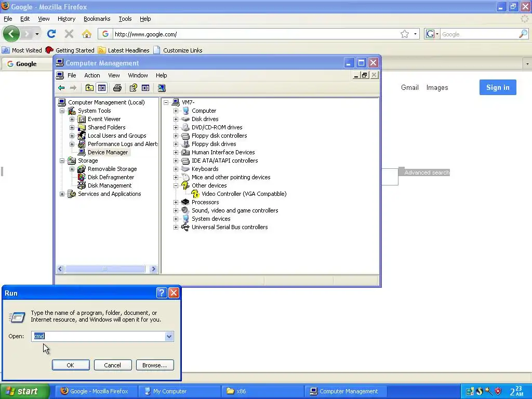The image size is (532, 399).
Task: Select Device Manager in the console tree
Action: point(108,152)
